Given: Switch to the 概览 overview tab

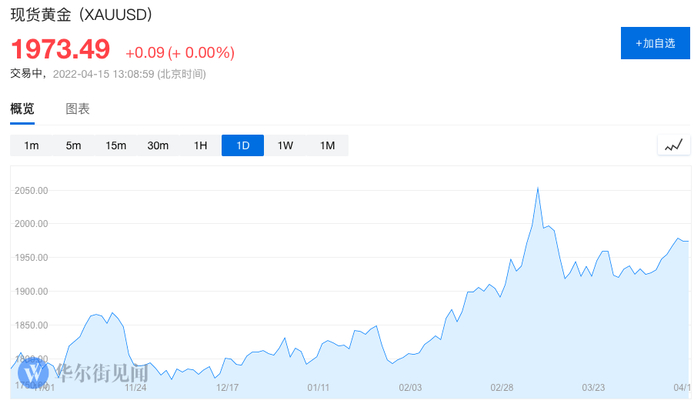Looking at the screenshot, I should pos(22,108).
